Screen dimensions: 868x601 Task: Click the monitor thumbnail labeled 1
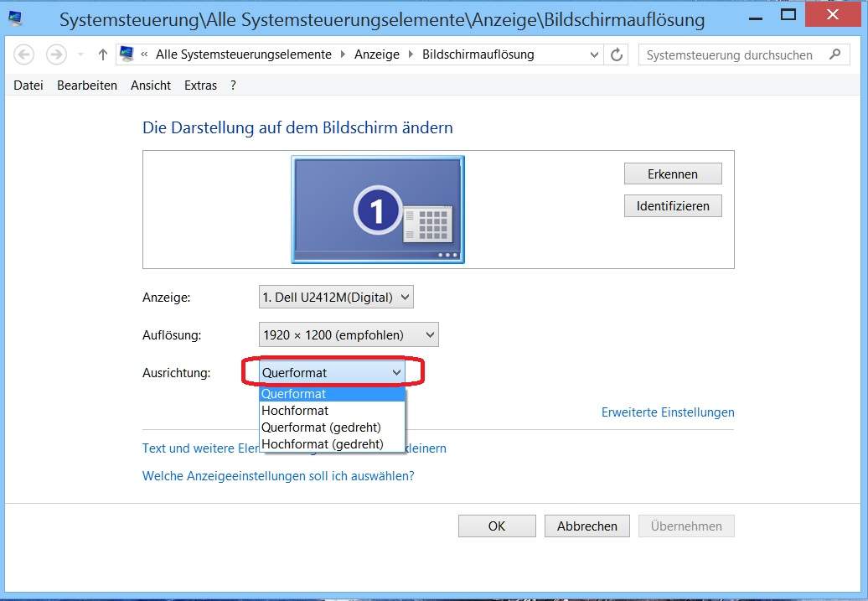(377, 208)
